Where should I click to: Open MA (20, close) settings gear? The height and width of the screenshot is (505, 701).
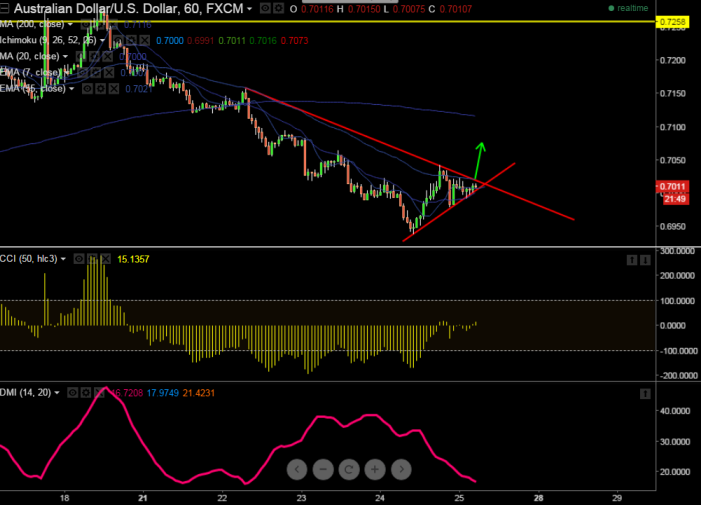pos(94,56)
